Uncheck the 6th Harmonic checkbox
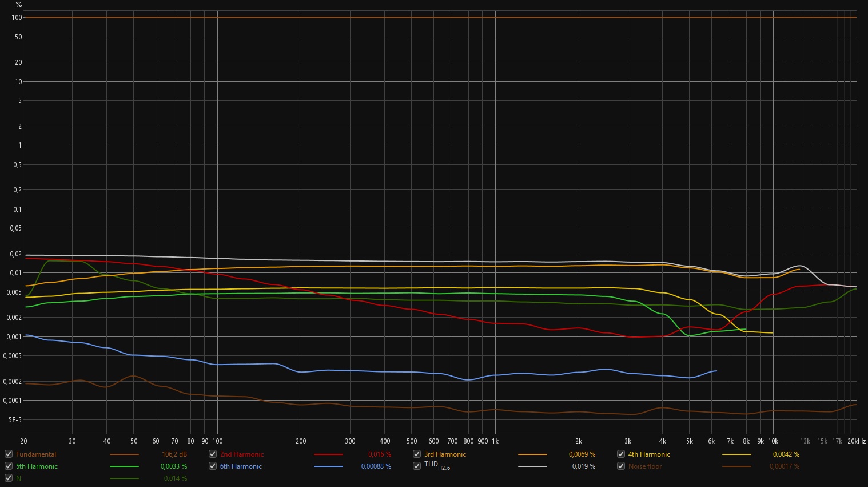 coord(213,466)
